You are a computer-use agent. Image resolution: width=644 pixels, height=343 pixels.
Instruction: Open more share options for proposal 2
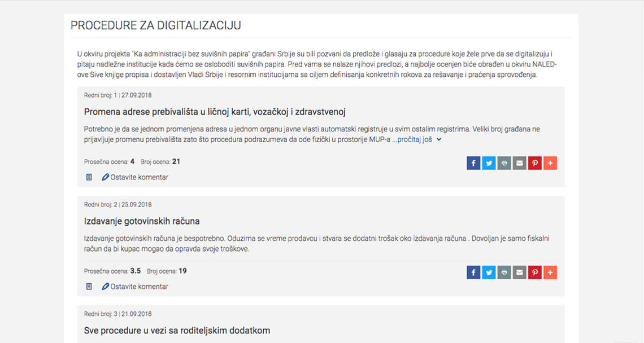click(550, 272)
